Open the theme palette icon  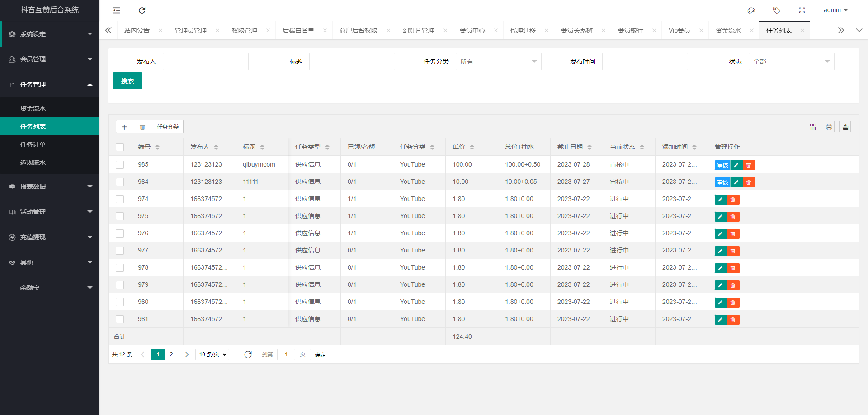click(751, 10)
